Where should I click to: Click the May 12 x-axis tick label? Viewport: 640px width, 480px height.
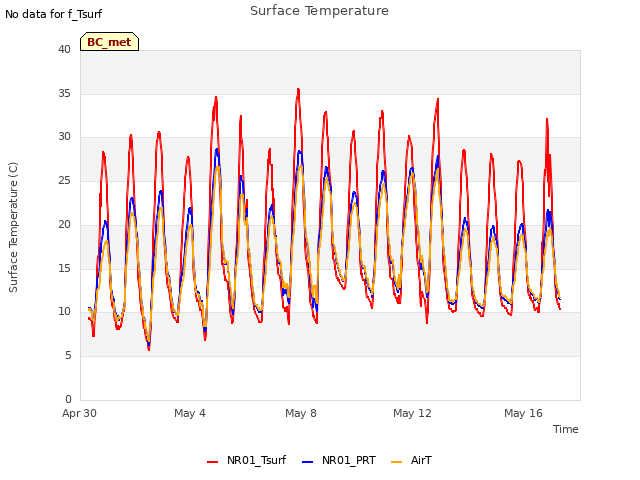coord(412,413)
